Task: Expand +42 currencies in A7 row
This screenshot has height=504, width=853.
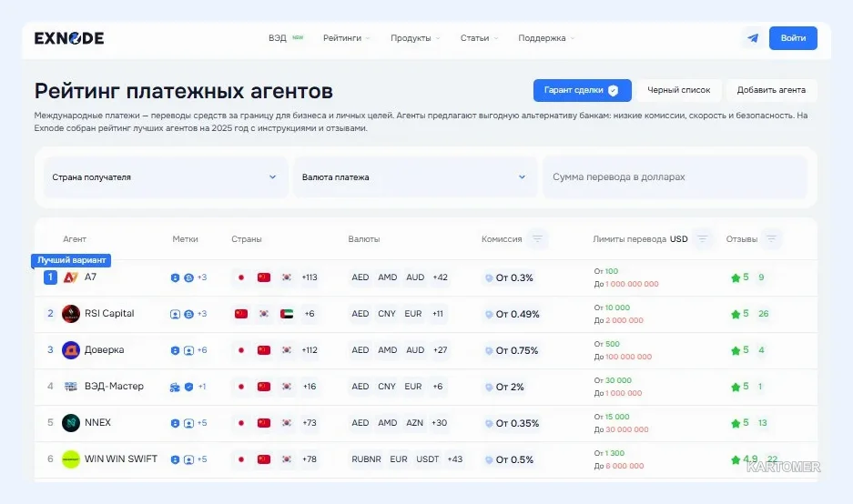Action: click(440, 277)
